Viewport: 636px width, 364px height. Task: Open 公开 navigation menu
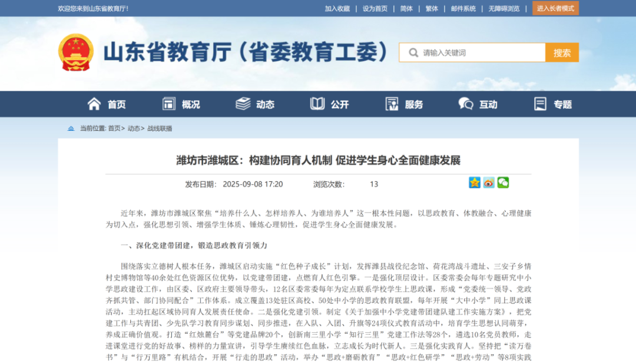pos(340,105)
